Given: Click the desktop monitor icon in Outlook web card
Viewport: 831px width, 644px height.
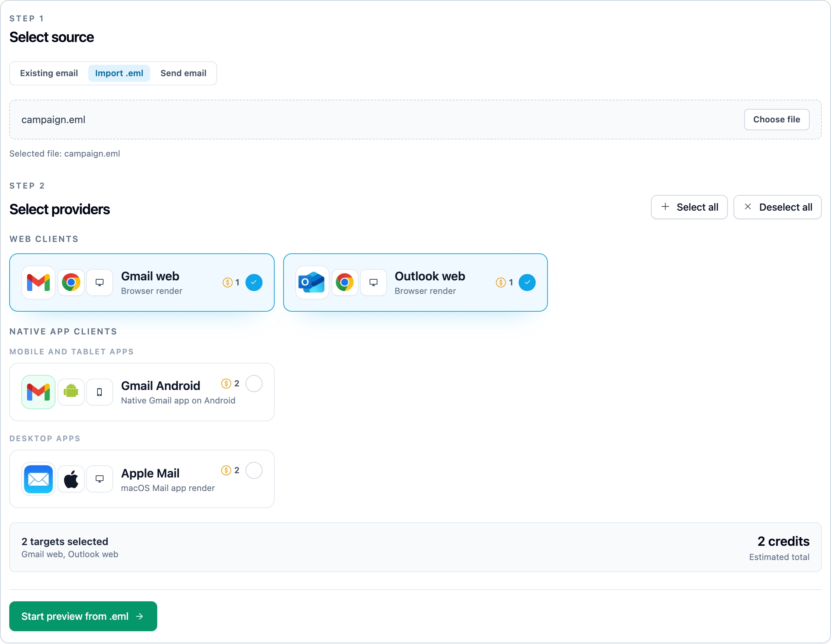Looking at the screenshot, I should [374, 283].
